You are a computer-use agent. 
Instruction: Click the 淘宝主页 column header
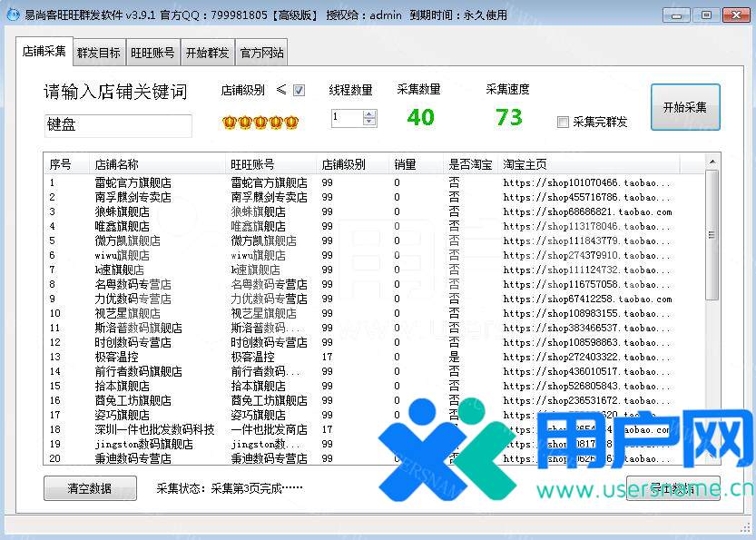589,164
